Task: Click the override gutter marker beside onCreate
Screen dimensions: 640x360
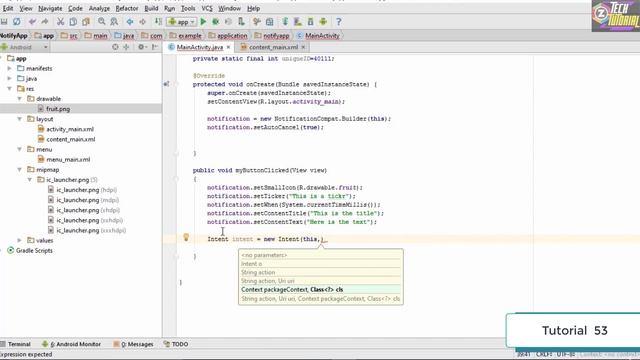Action: [166, 84]
